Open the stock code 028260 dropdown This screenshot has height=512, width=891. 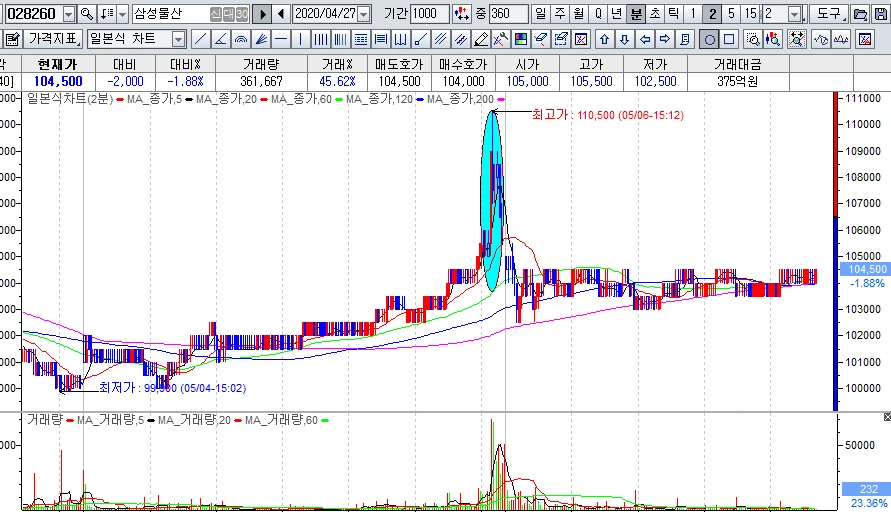click(x=69, y=14)
